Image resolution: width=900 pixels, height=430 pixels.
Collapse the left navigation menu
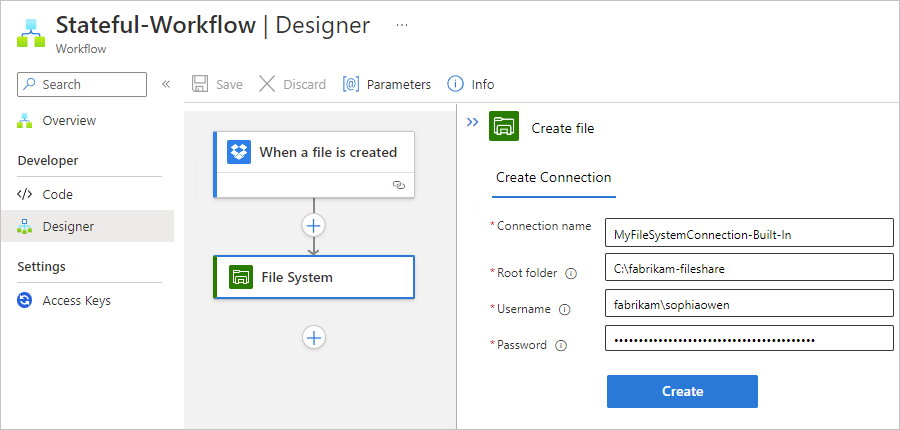(x=166, y=84)
